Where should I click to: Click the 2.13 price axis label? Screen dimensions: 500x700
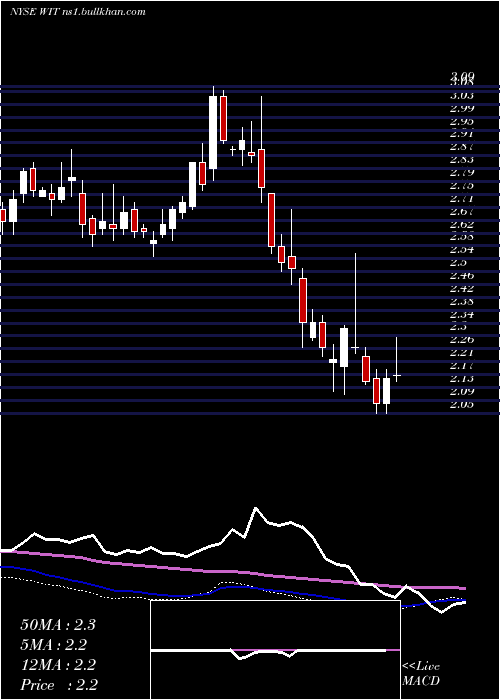[462, 378]
